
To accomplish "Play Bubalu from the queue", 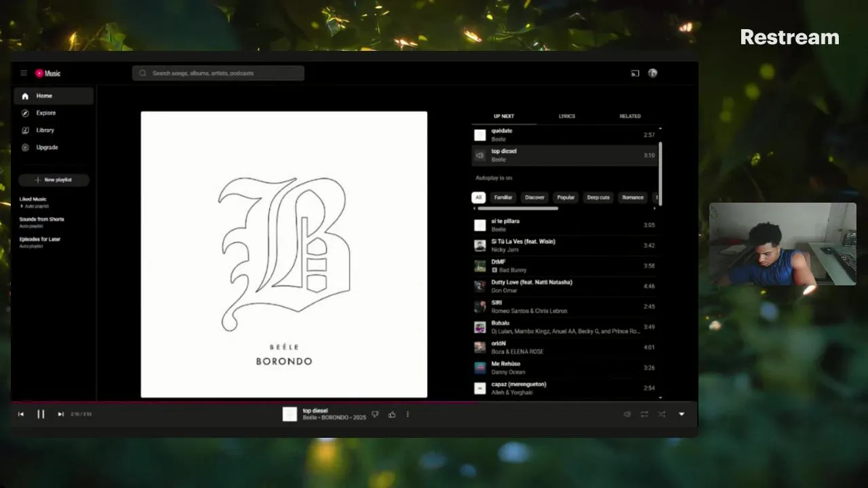I will 564,327.
